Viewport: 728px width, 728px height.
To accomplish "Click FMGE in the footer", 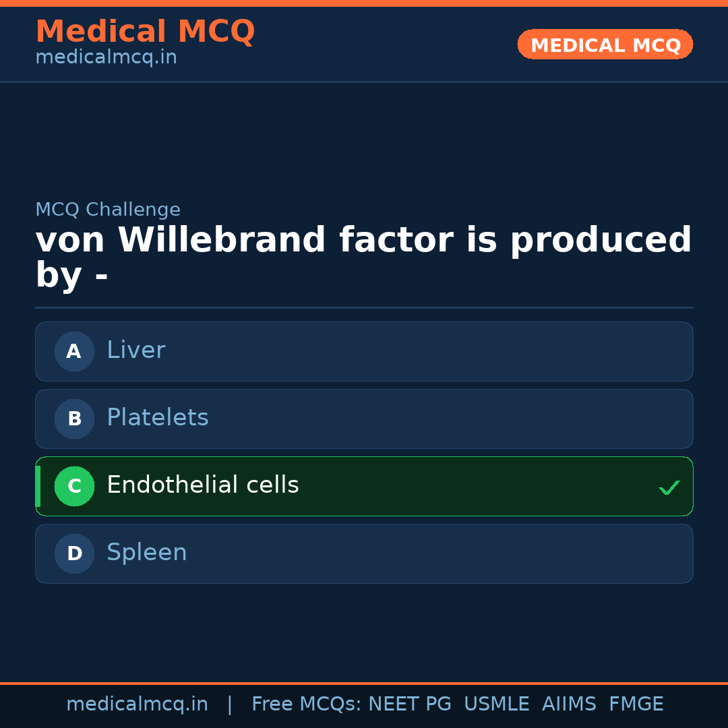I will 636,704.
